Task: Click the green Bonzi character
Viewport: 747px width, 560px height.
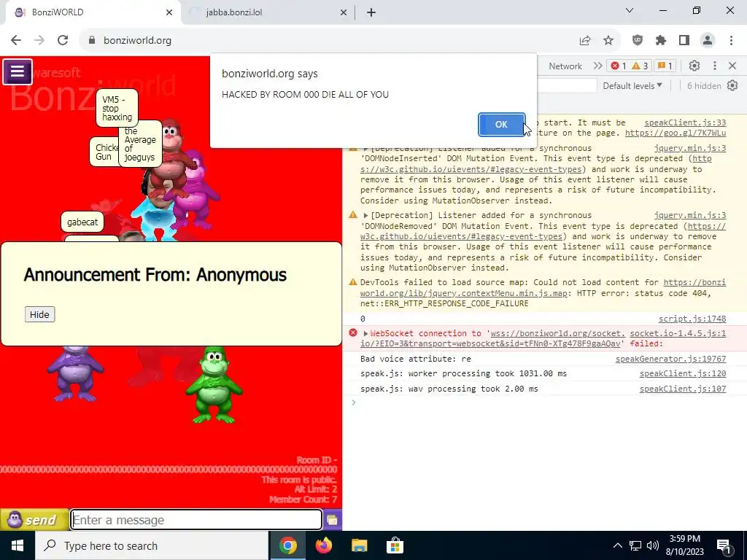Action: click(x=214, y=385)
